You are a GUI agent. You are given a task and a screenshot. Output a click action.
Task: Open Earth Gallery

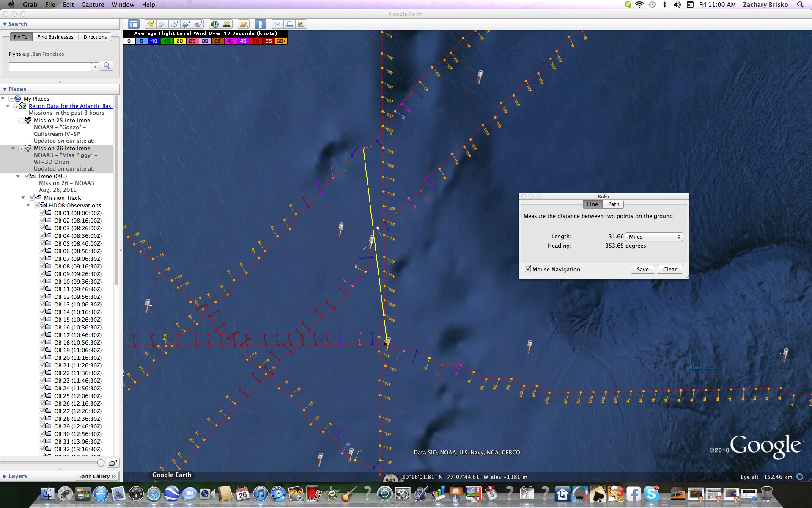point(97,476)
